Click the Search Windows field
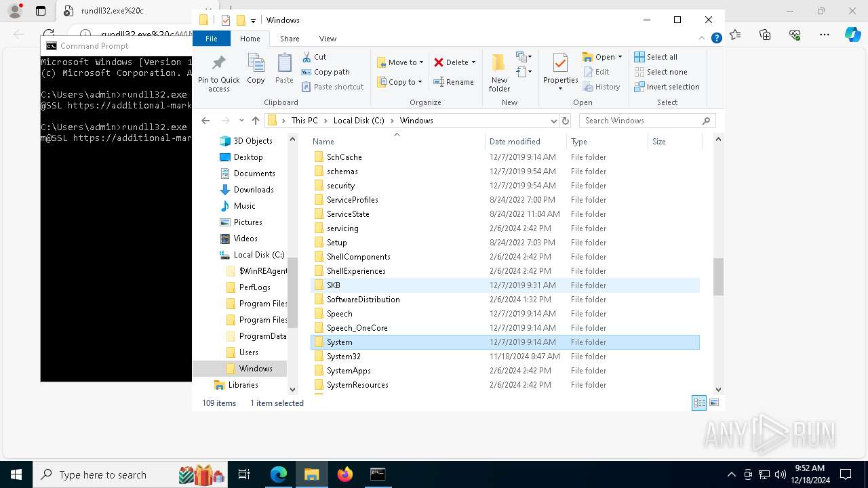Viewport: 868px width, 488px height. pos(647,121)
